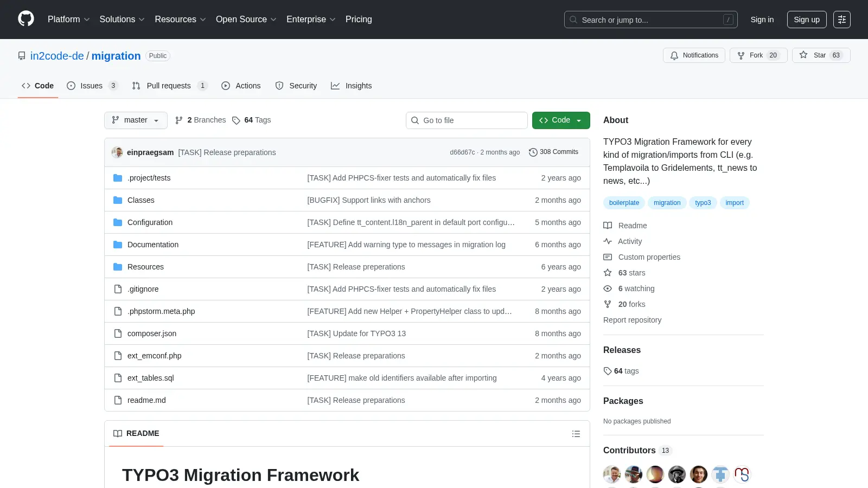Click the composer.json file icon

(118, 333)
